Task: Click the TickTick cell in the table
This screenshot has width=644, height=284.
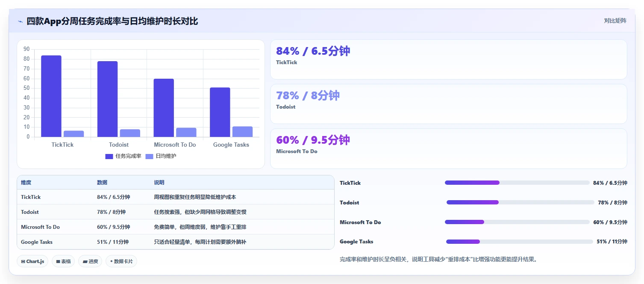Action: (31, 197)
